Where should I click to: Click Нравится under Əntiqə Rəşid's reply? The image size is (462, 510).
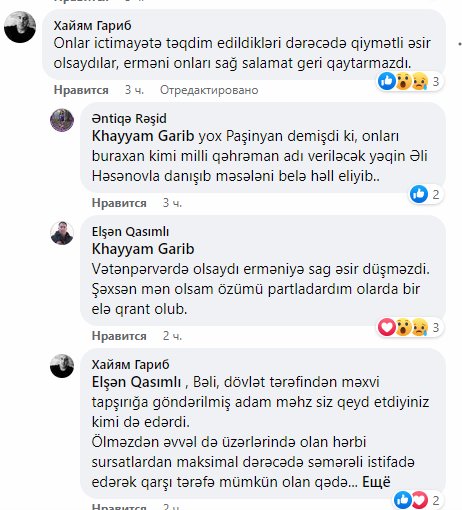coord(119,203)
